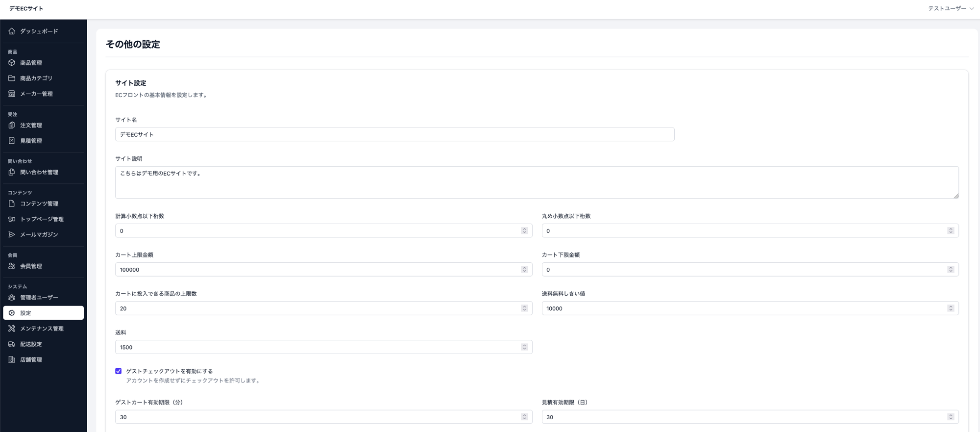Click the 配送設定 truck icon

click(x=12, y=344)
